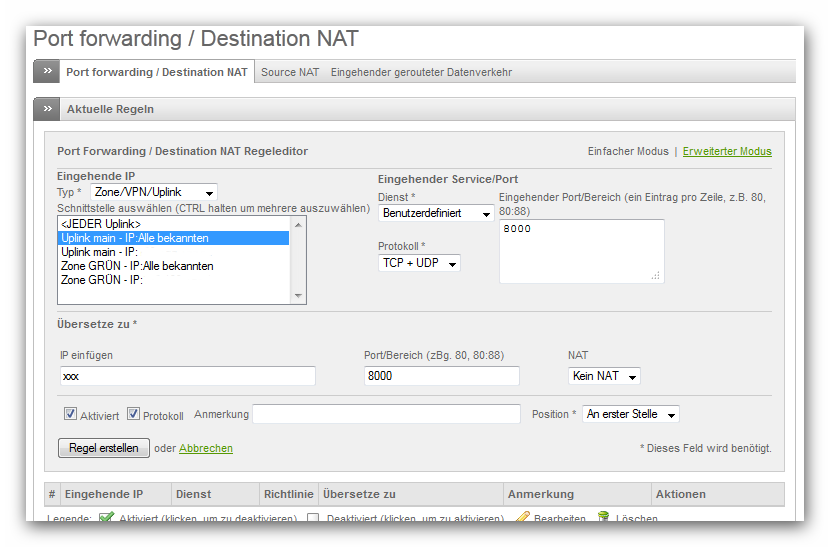830x547 pixels.
Task: Open the Dienst dropdown Benutzerdefiniert
Action: click(436, 213)
